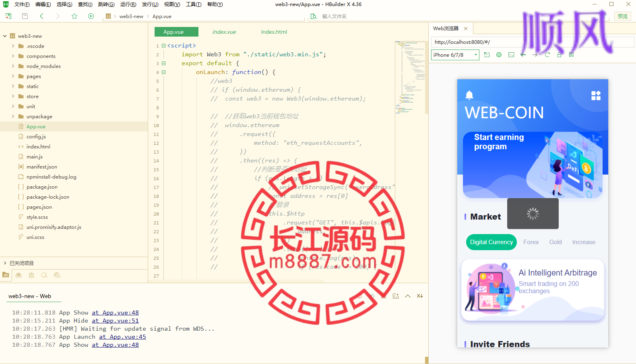
Task: Click the project manager folder icon
Action: (6, 275)
